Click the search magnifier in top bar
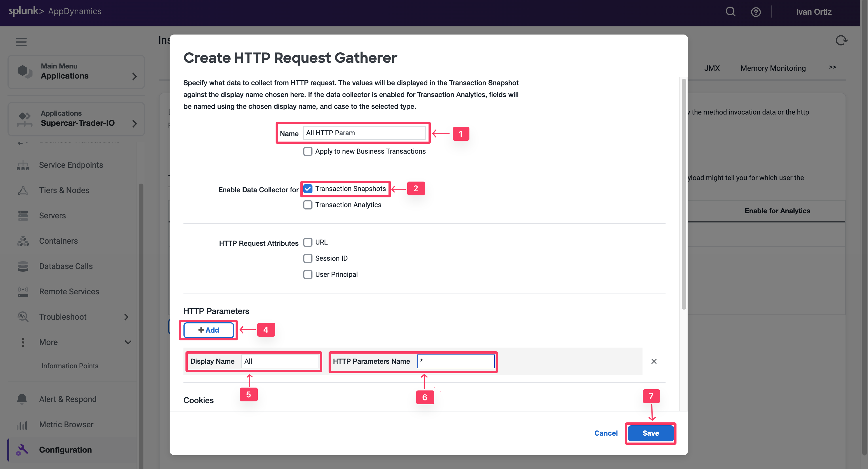 731,12
